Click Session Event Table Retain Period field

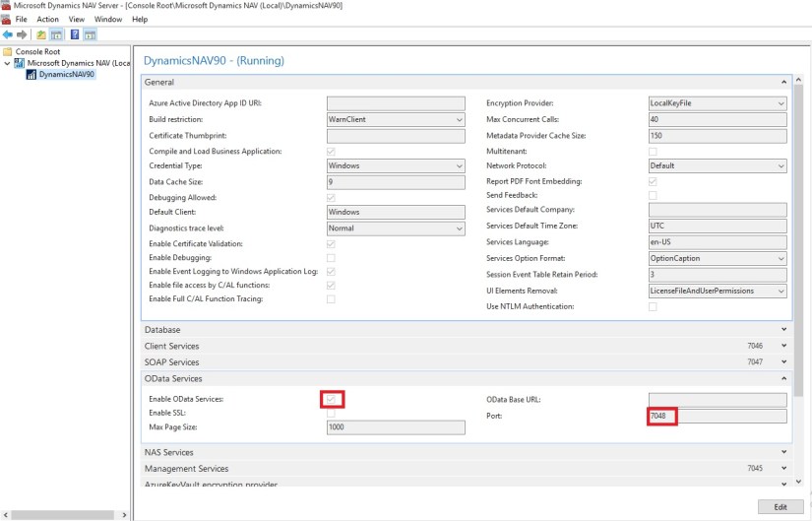718,275
